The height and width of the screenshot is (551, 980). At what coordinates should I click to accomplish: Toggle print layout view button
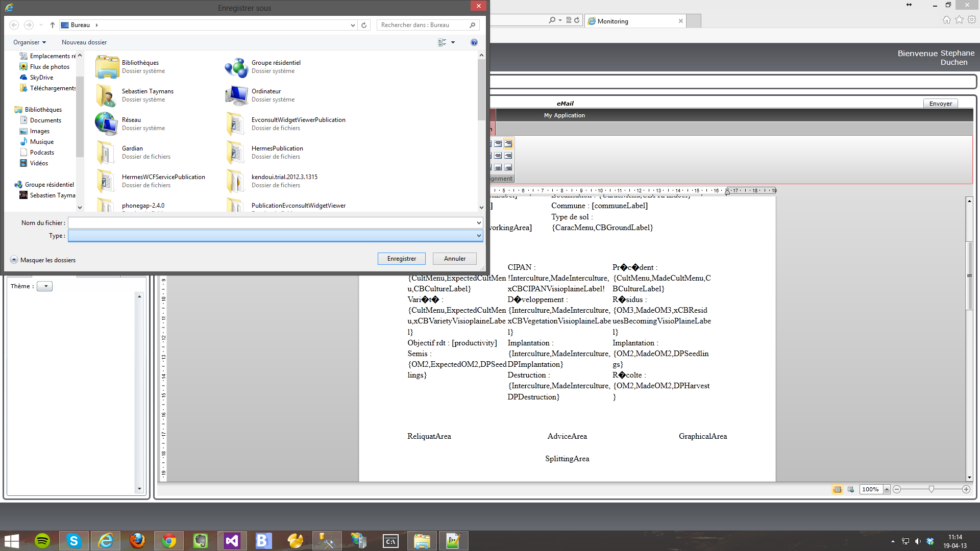click(x=837, y=489)
